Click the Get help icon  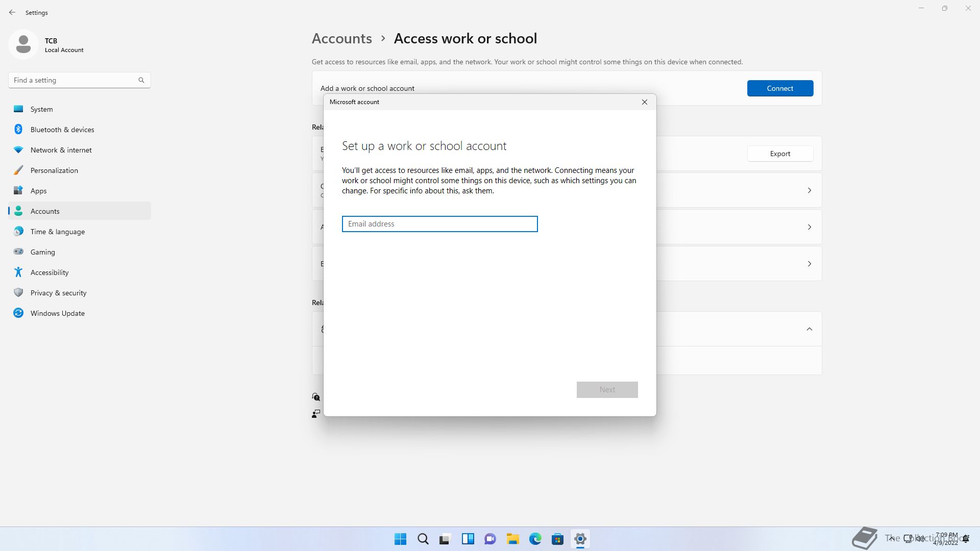pyautogui.click(x=316, y=397)
